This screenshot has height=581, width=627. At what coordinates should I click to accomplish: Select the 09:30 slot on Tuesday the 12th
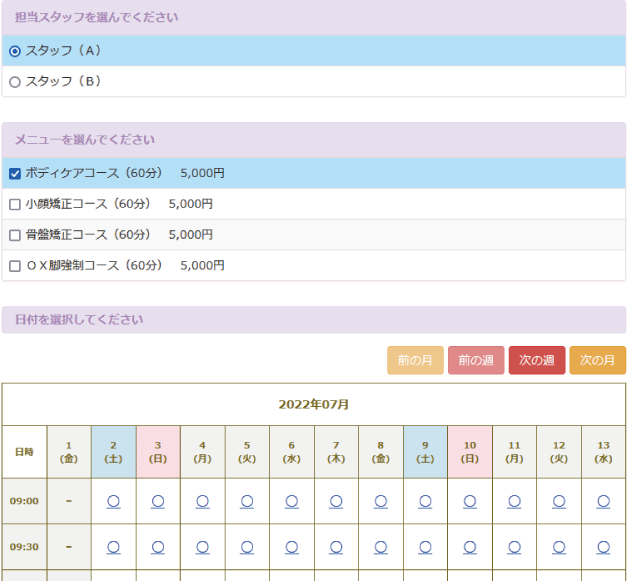click(x=559, y=547)
